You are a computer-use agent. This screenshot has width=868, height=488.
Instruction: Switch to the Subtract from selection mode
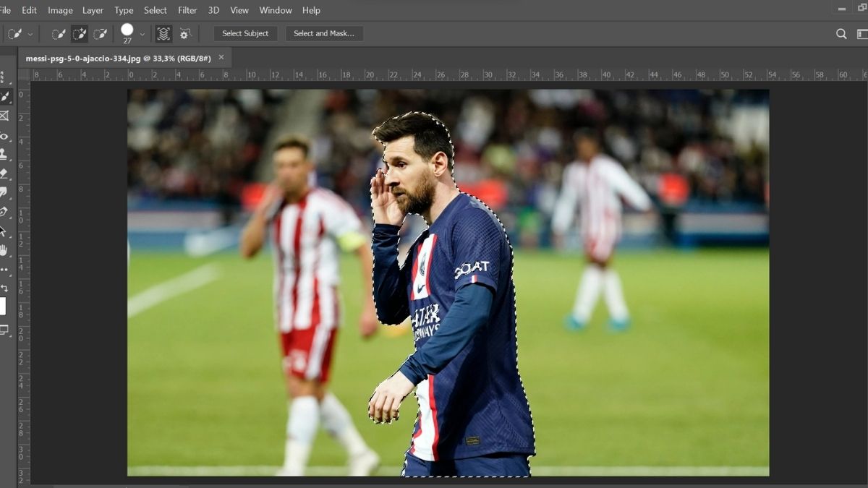[x=101, y=33]
